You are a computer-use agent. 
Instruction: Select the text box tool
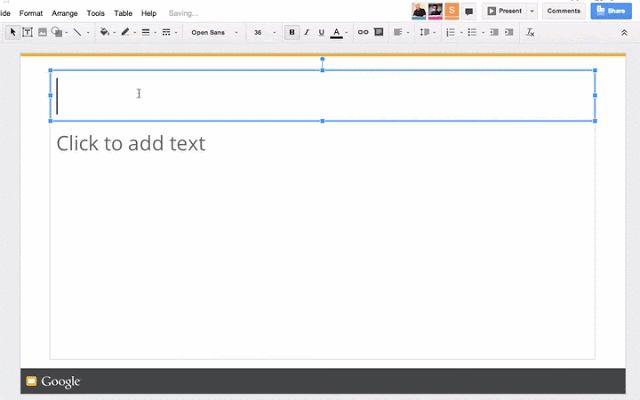click(x=27, y=32)
